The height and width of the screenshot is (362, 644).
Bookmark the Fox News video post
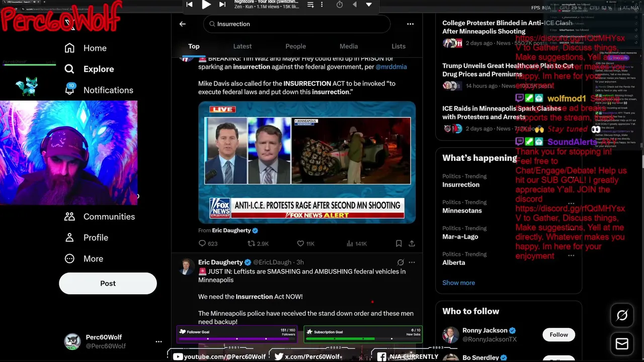point(398,243)
